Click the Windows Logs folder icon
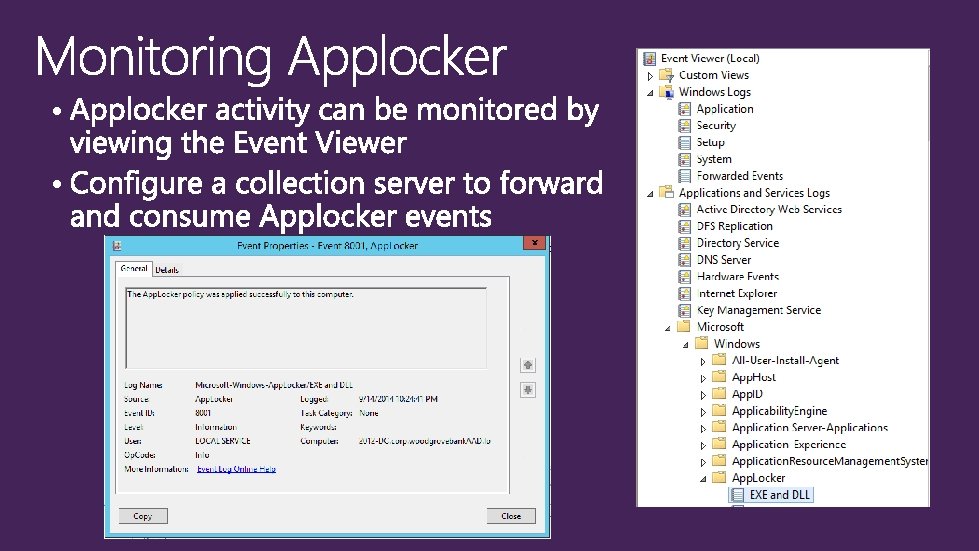Image resolution: width=979 pixels, height=551 pixels. pyautogui.click(x=667, y=92)
